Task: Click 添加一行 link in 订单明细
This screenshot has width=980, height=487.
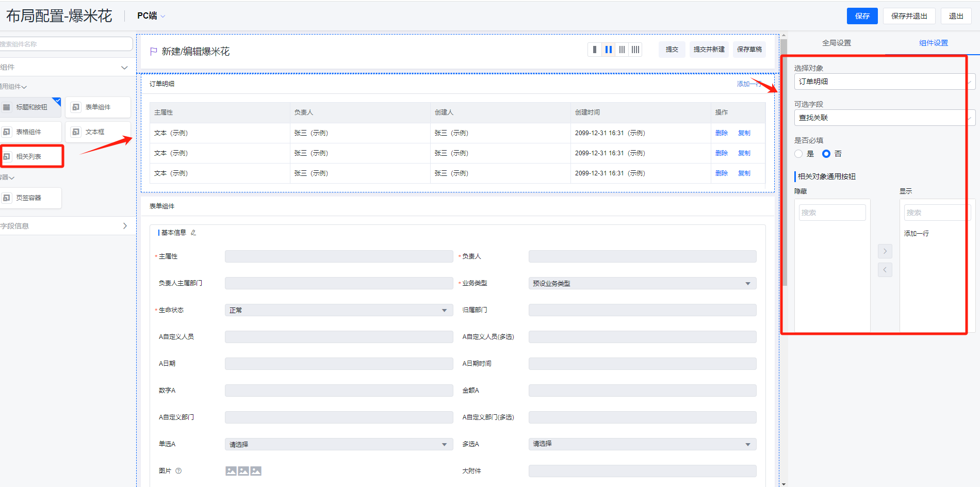Action: (749, 84)
